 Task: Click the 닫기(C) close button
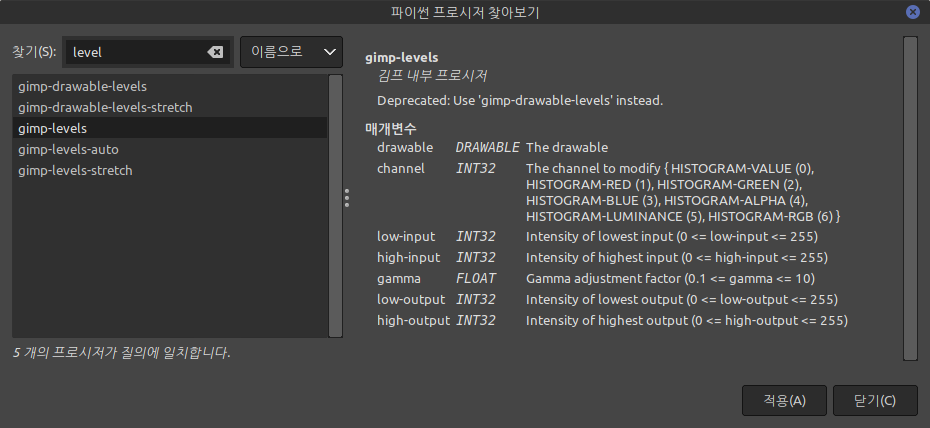(875, 401)
